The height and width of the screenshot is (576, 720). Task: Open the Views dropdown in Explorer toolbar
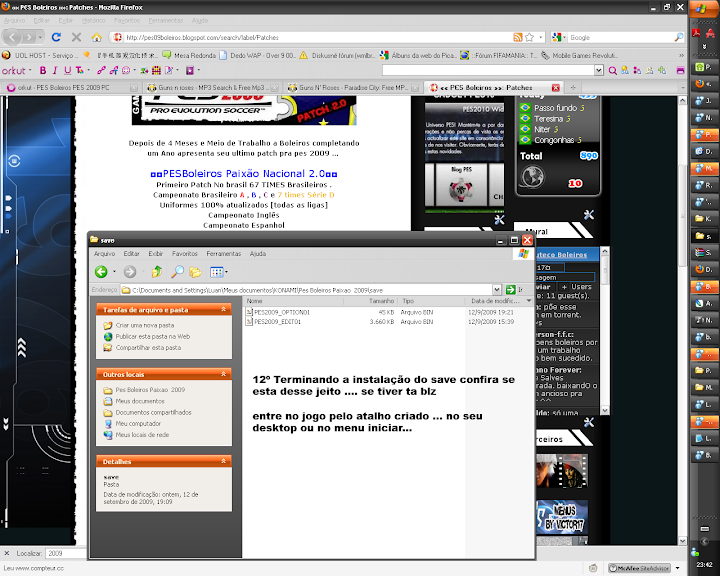tap(219, 271)
